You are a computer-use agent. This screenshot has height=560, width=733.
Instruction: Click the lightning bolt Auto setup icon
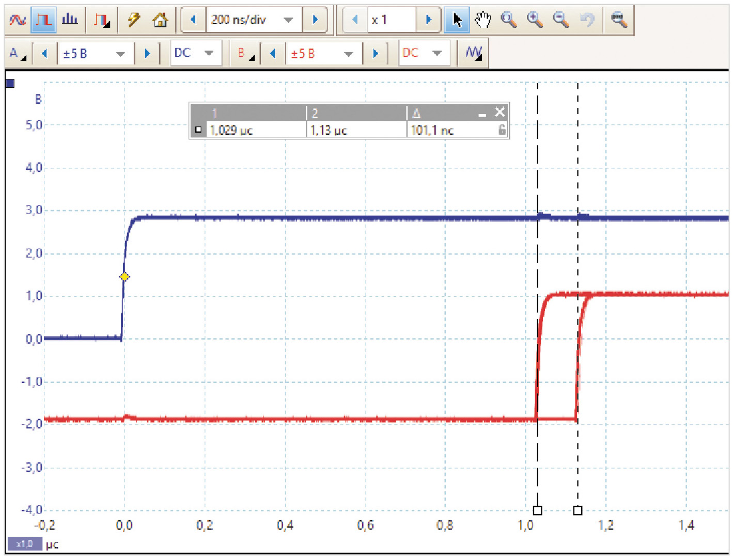click(134, 20)
